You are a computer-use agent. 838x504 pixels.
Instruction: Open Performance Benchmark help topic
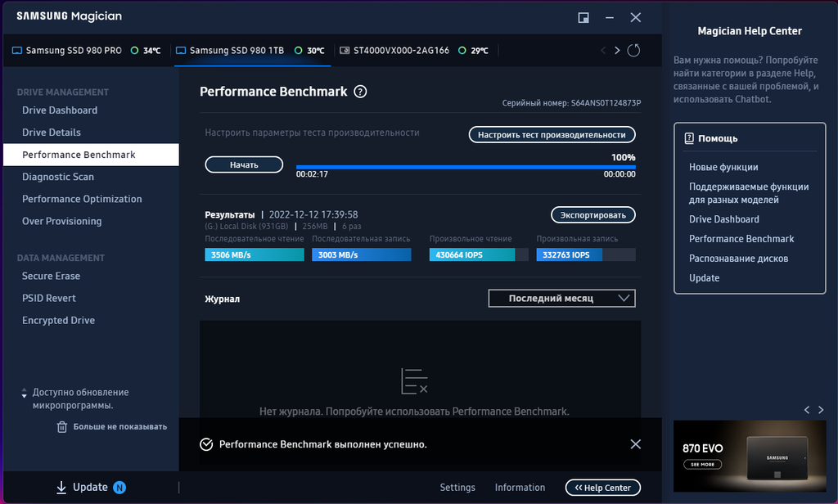point(741,239)
